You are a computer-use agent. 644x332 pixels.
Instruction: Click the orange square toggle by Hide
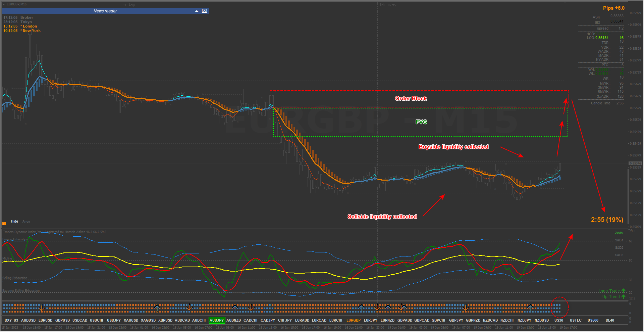(4, 223)
